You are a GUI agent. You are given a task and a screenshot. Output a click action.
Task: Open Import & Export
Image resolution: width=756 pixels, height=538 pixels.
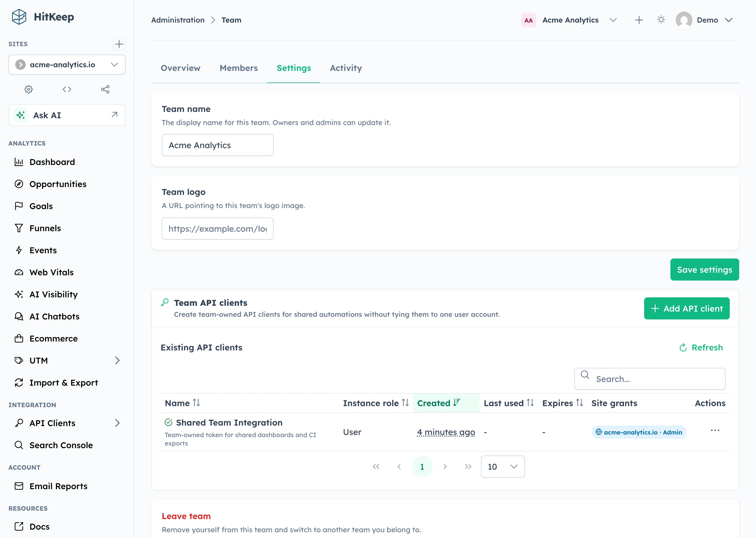67,383
